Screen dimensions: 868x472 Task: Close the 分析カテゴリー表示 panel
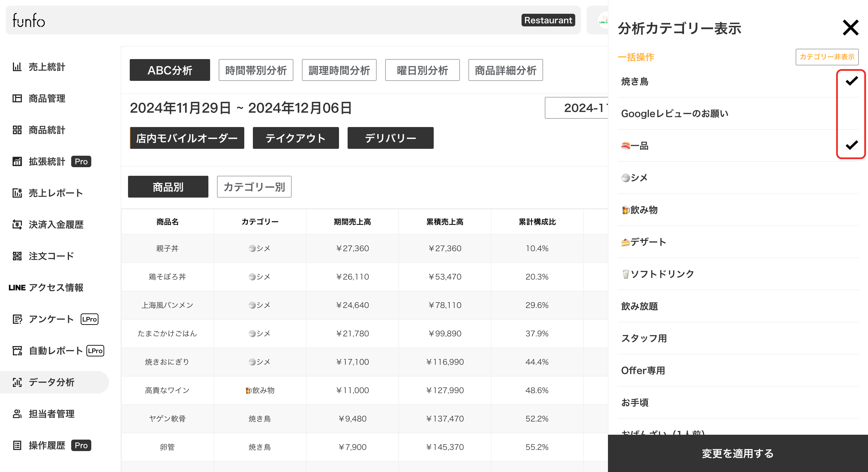850,28
